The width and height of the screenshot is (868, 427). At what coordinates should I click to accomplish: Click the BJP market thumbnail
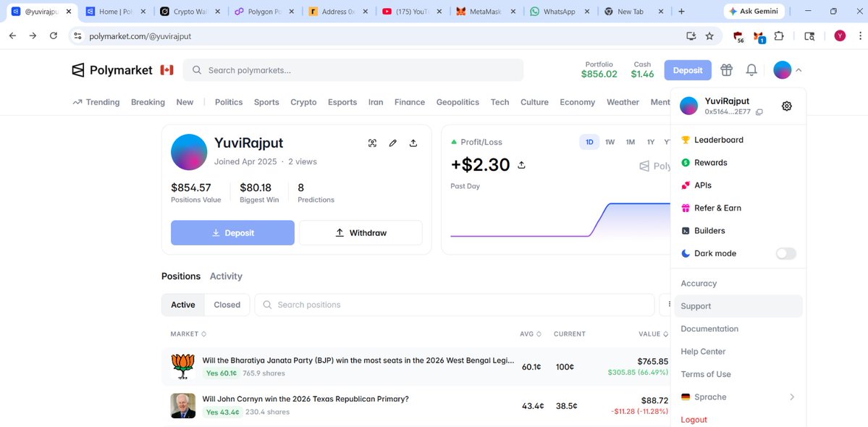(x=183, y=366)
